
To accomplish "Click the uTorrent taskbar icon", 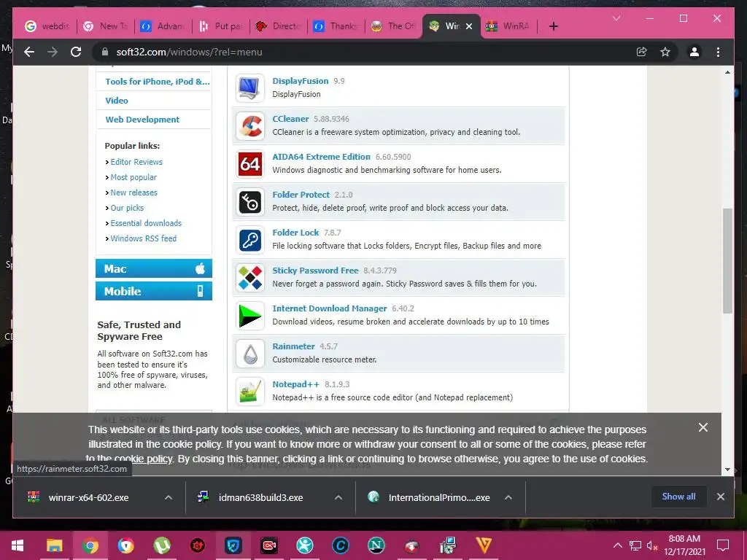I will pos(162,545).
